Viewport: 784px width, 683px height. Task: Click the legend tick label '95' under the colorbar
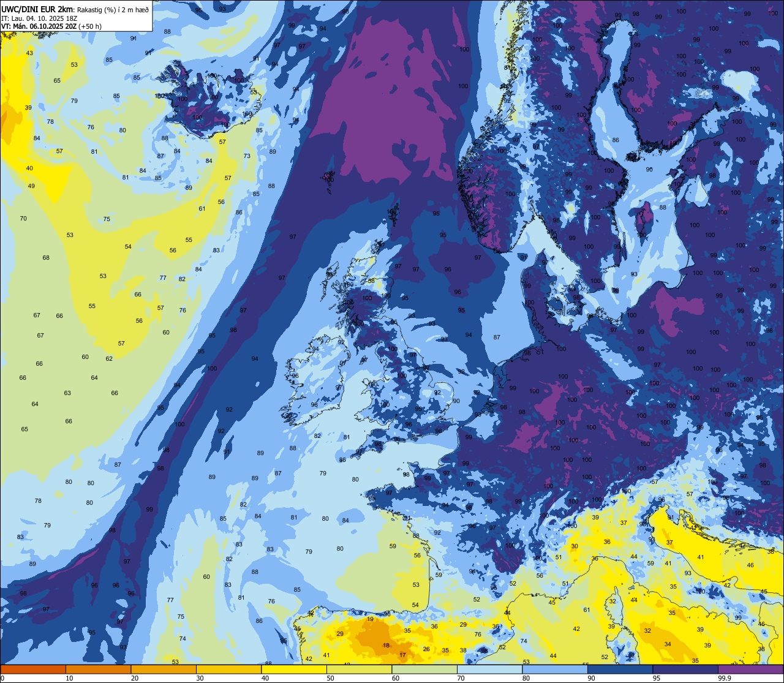(657, 677)
